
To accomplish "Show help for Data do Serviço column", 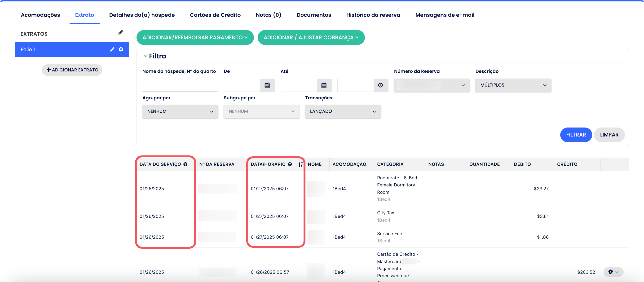I will click(x=185, y=164).
